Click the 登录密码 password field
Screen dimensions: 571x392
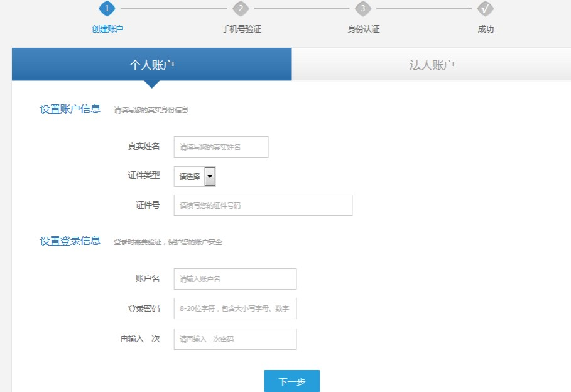click(x=235, y=308)
